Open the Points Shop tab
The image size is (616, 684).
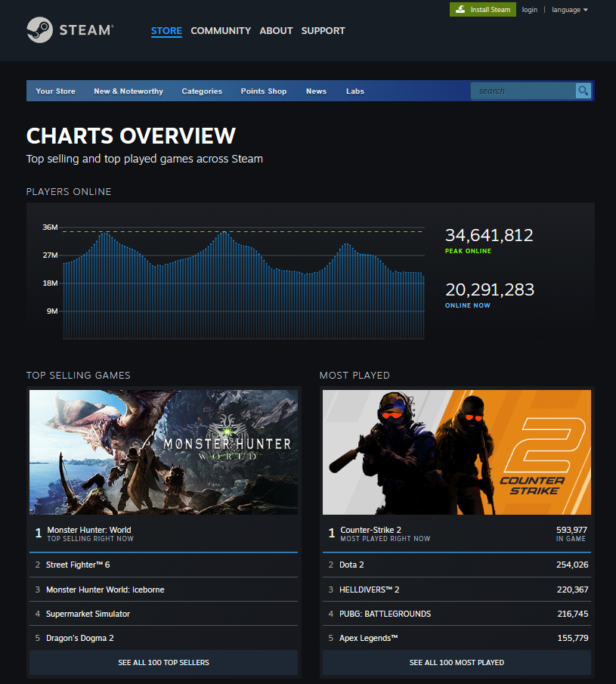pos(264,91)
